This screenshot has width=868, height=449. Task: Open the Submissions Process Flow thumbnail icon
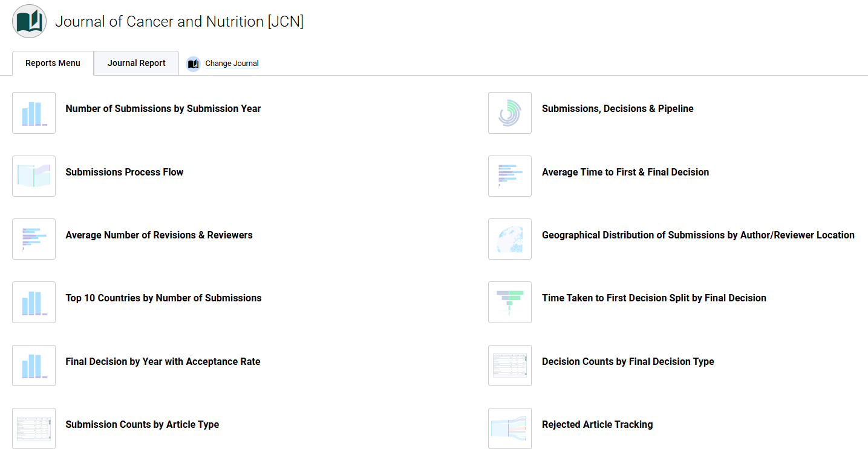click(x=34, y=176)
